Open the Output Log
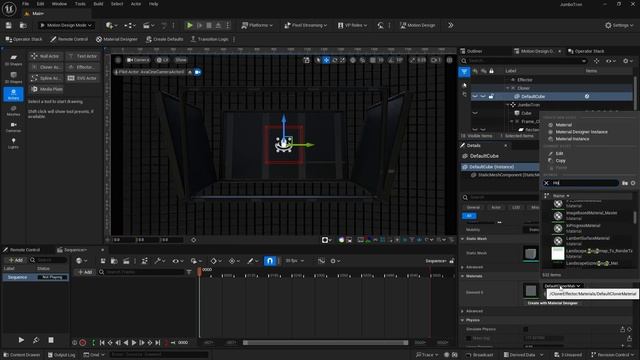The image size is (640, 360). point(61,355)
